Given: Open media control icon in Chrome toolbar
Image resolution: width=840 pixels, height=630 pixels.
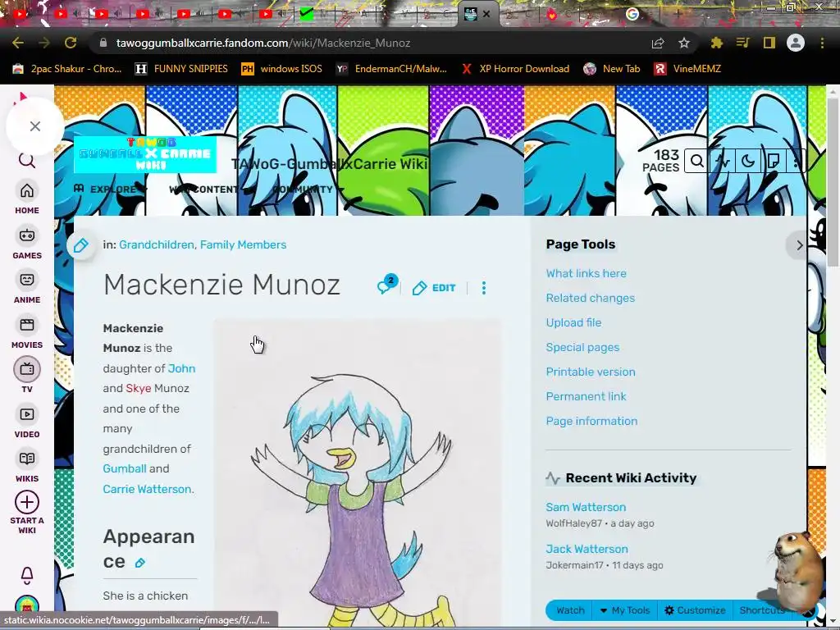Looking at the screenshot, I should 742,43.
